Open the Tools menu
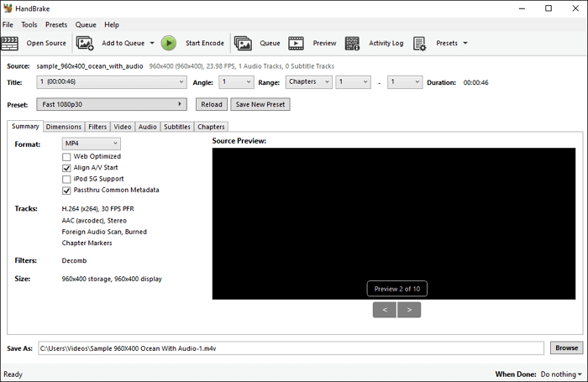The height and width of the screenshot is (382, 588). tap(29, 25)
